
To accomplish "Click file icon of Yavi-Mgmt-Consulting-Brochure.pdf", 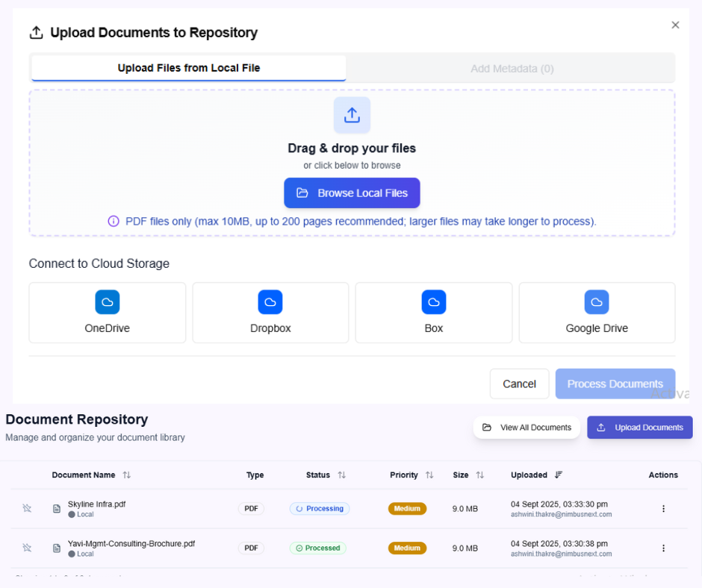I will click(57, 548).
